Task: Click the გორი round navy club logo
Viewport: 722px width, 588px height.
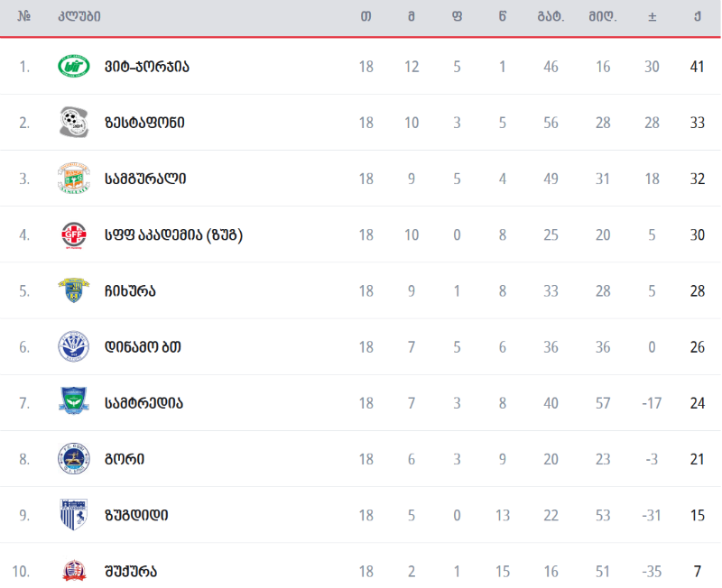Action: tap(74, 459)
